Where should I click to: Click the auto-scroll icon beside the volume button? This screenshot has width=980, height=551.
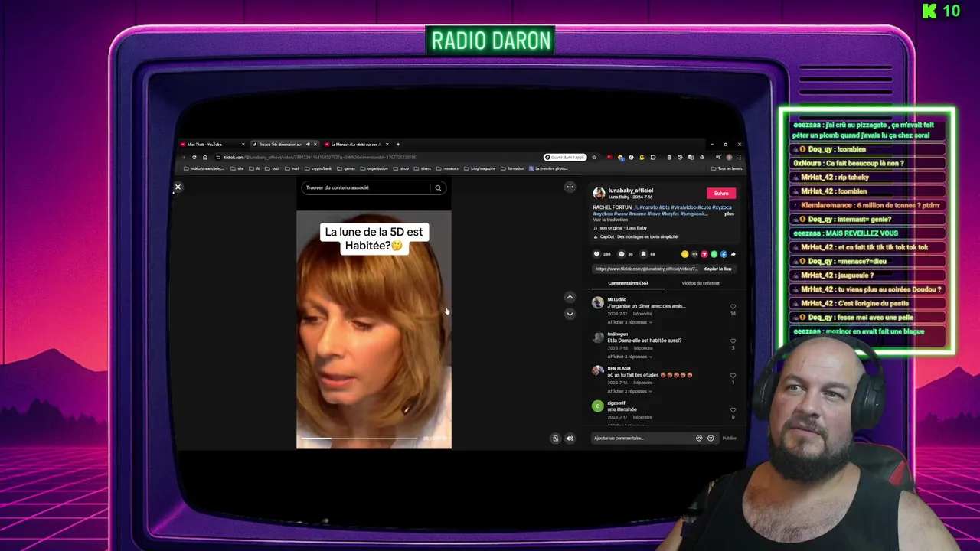[x=556, y=439]
